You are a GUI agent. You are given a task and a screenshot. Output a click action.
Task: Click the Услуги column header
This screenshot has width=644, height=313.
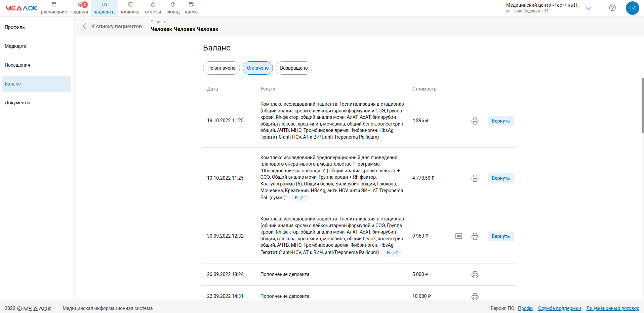pyautogui.click(x=268, y=89)
